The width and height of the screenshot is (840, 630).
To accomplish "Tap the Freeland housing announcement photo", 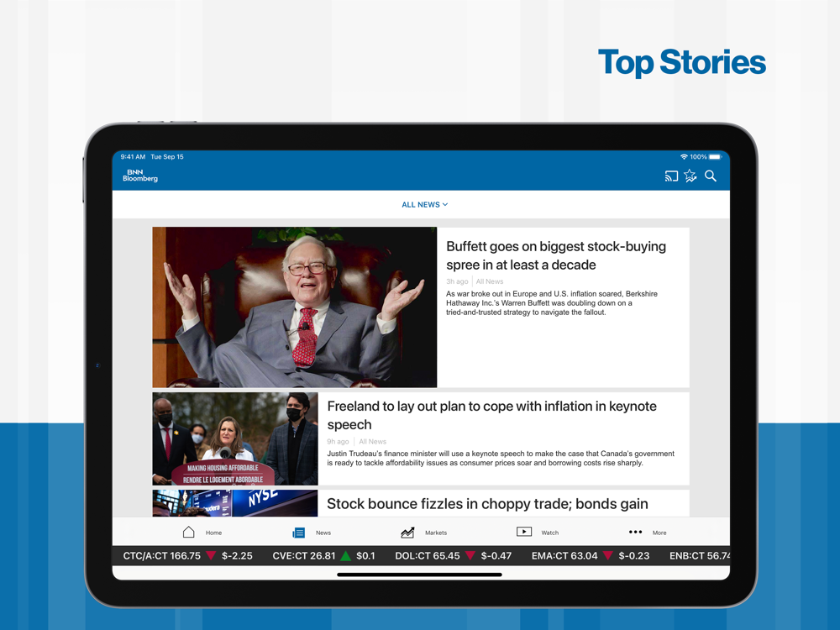I will [235, 438].
